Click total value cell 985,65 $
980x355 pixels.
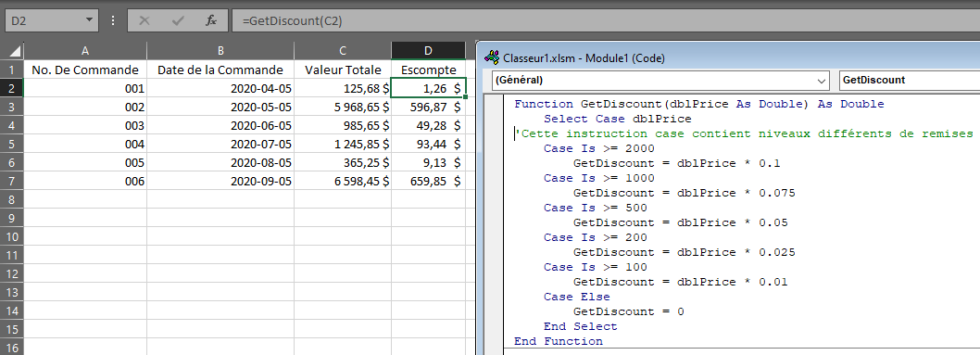coord(343,126)
